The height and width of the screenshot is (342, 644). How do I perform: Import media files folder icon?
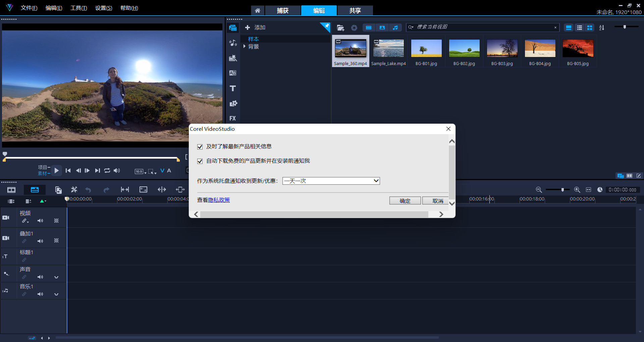click(x=340, y=27)
